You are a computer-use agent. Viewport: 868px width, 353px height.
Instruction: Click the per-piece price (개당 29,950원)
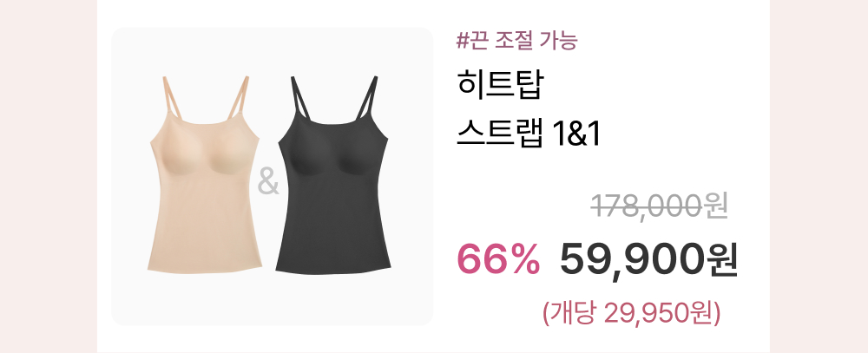pos(632,314)
